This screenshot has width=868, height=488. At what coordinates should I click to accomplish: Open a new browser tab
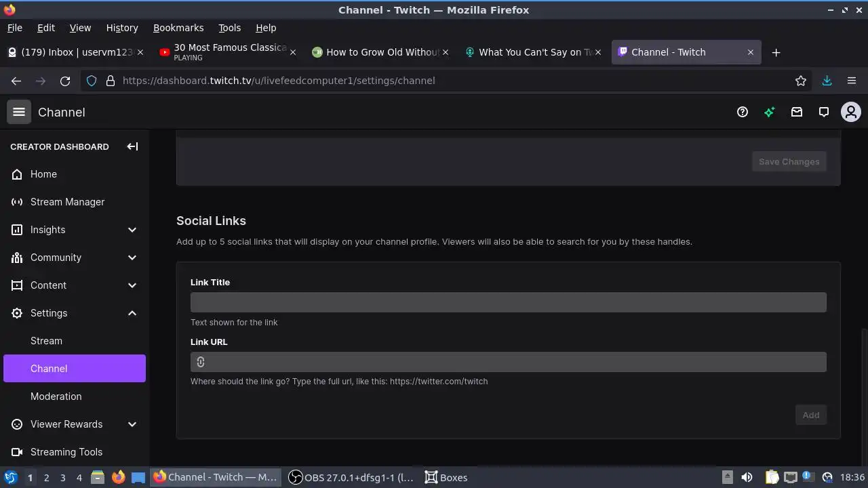(x=776, y=52)
